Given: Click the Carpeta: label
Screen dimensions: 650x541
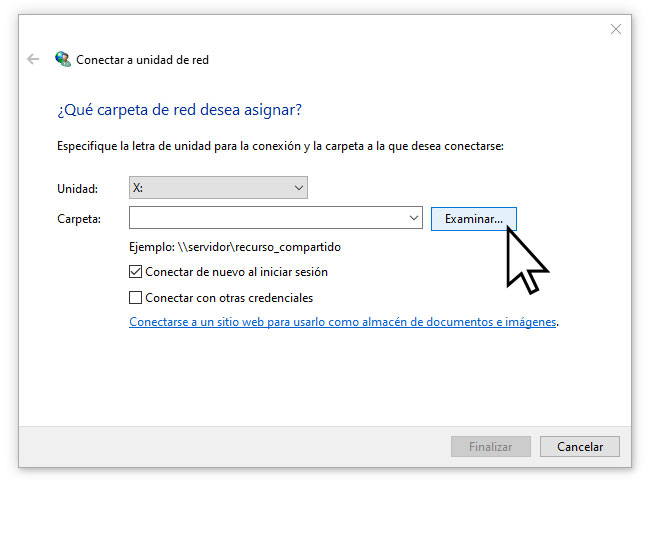Looking at the screenshot, I should click(79, 219).
